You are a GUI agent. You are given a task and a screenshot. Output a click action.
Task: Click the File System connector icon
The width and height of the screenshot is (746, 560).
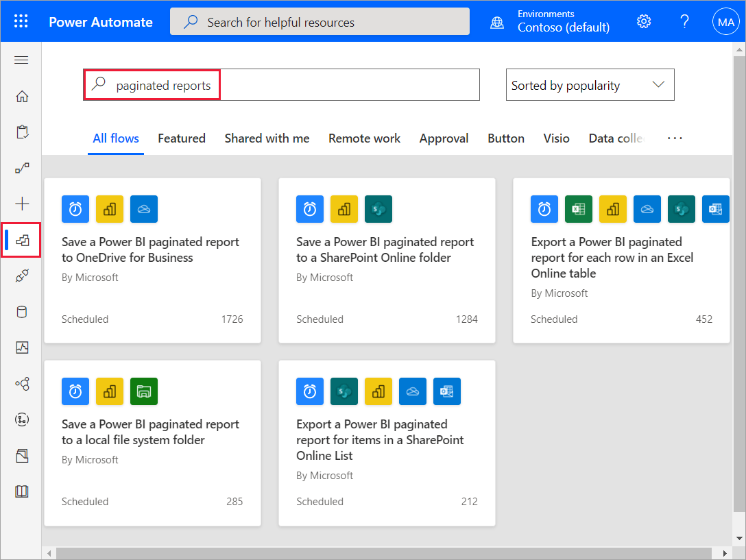click(x=144, y=391)
